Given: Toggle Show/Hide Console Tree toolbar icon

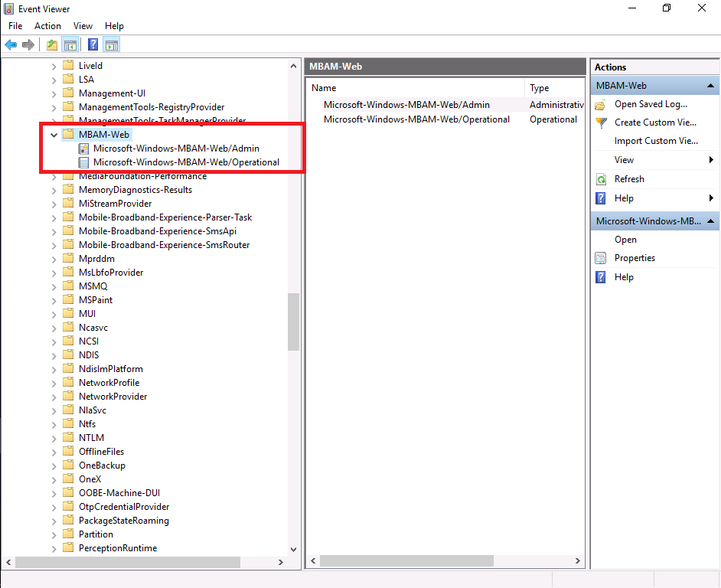Looking at the screenshot, I should [70, 44].
